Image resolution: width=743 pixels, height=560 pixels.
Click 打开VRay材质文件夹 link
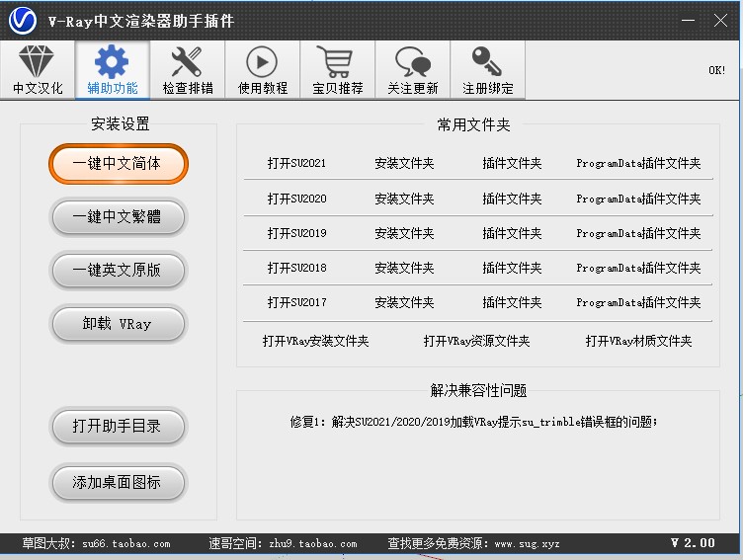638,341
